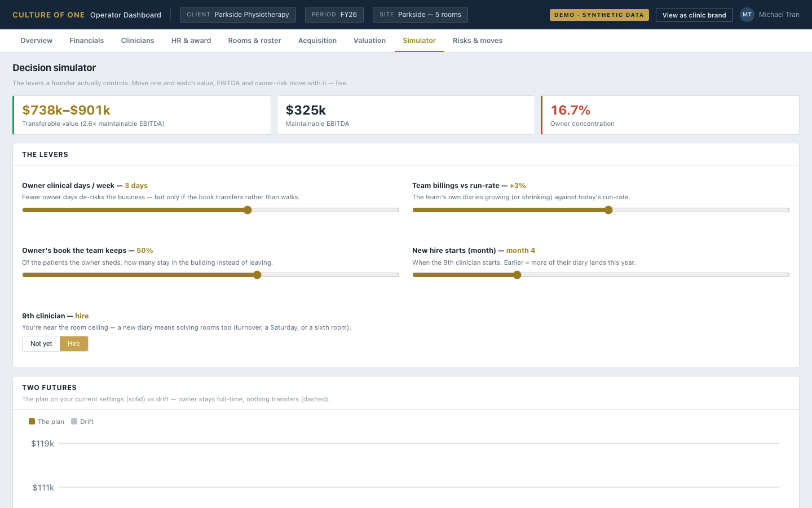
Task: Click the $111k chart axis label
Action: click(x=43, y=488)
